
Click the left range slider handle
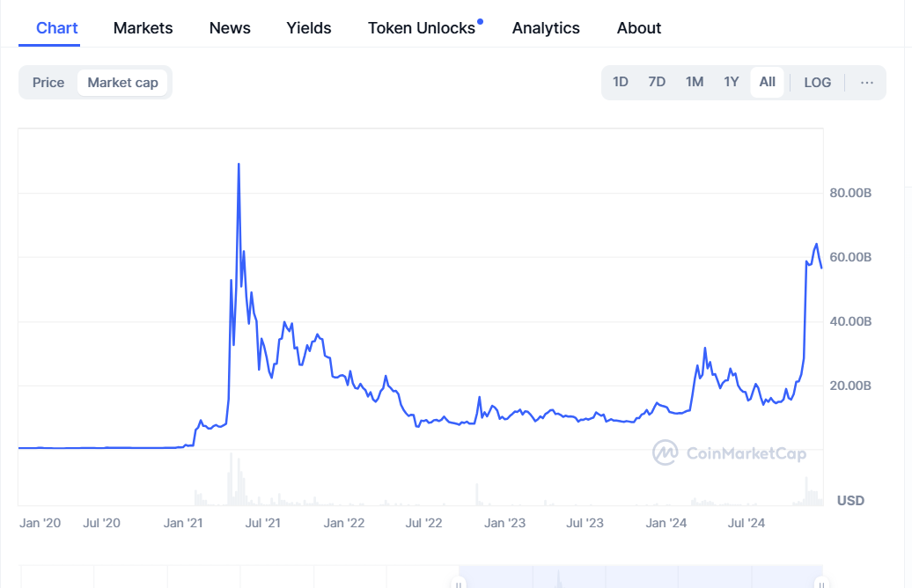point(458,583)
